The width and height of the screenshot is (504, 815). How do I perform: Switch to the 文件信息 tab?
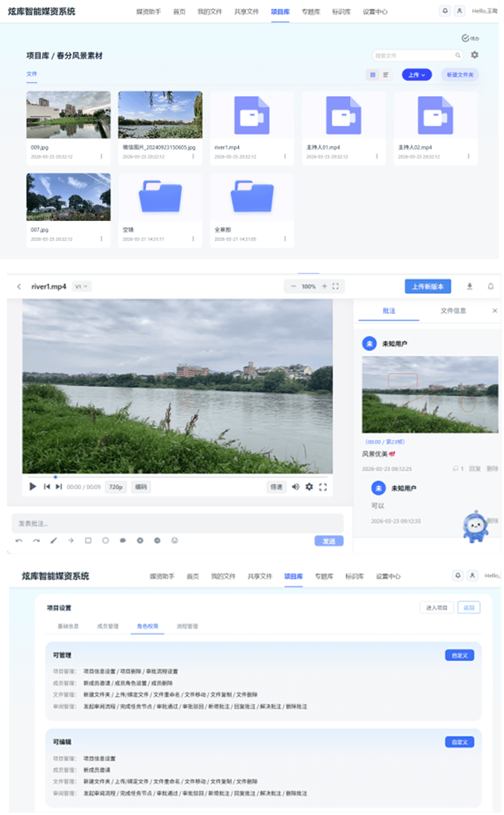click(x=453, y=311)
